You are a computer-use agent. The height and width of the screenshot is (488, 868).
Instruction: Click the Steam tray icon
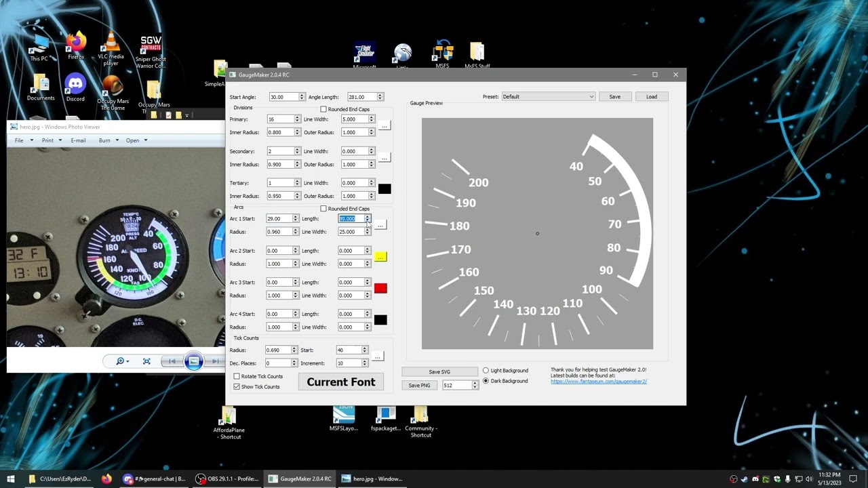(x=745, y=479)
